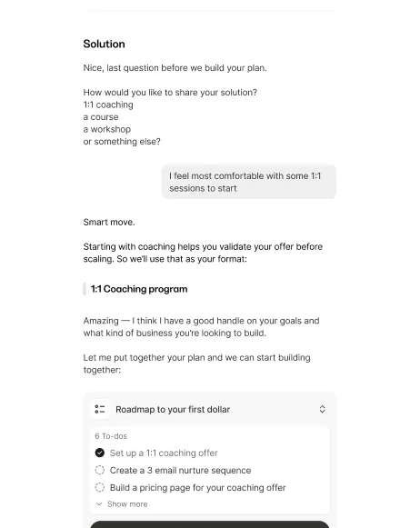Screen dimensions: 420x528
Task: Mark the pricing page task as done
Action: pos(100,487)
